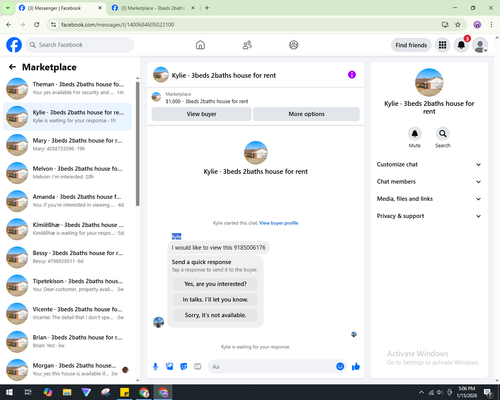Open Sticky Notes yellow taskbar icon
The image size is (500, 400).
point(125,392)
